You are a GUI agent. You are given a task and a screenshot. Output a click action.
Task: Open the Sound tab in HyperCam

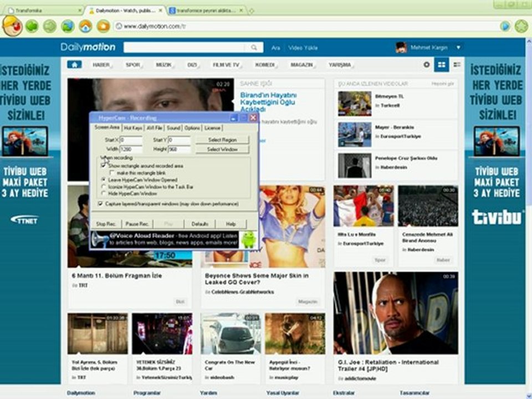coord(173,128)
